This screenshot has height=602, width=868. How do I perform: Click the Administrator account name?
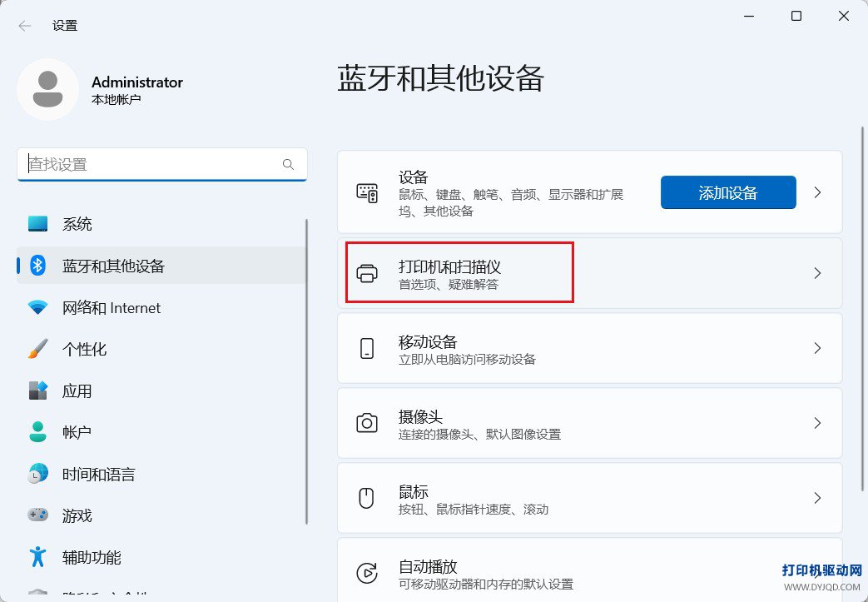[137, 82]
